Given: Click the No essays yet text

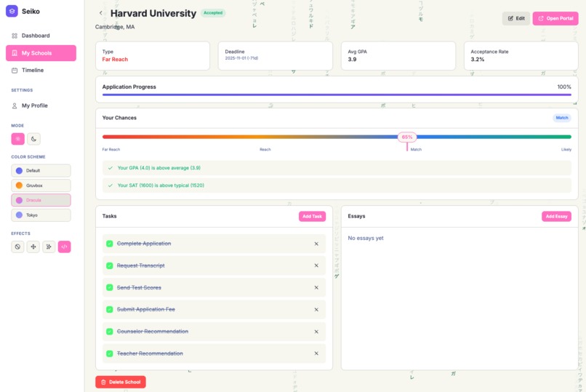Looking at the screenshot, I should (x=366, y=238).
